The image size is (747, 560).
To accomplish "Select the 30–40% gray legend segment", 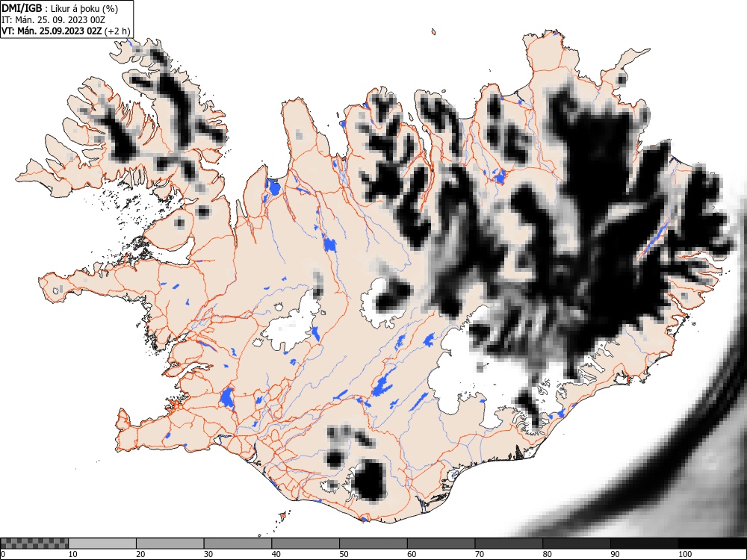I will pyautogui.click(x=238, y=544).
